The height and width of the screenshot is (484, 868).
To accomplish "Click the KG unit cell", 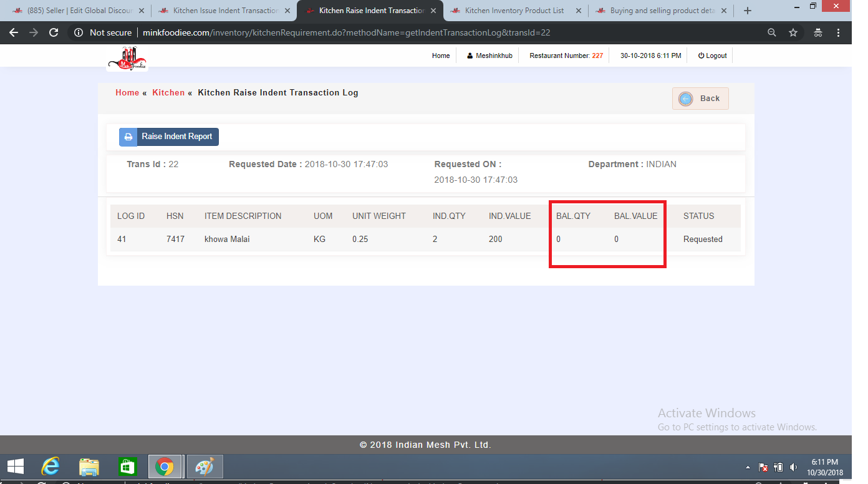I will [319, 239].
